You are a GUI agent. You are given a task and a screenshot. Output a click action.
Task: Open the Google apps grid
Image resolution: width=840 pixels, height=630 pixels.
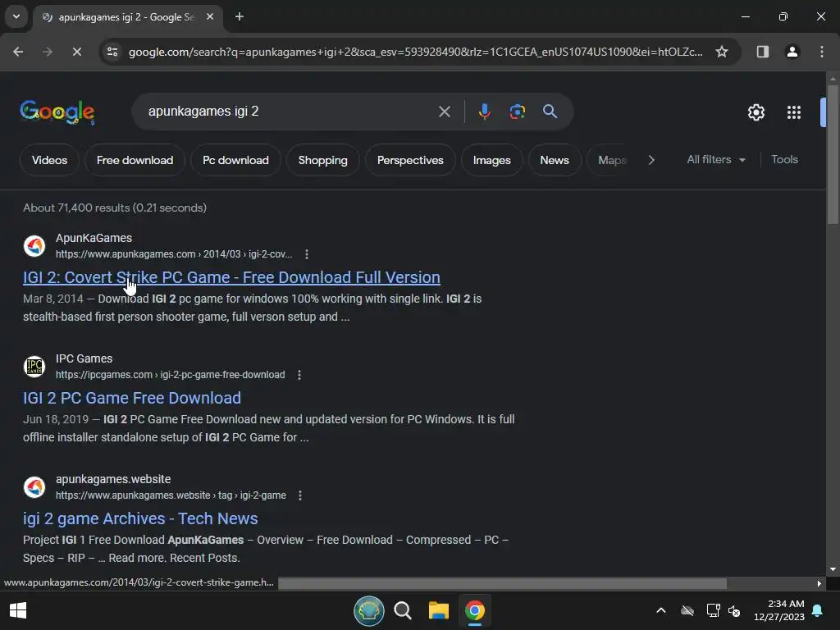(793, 112)
